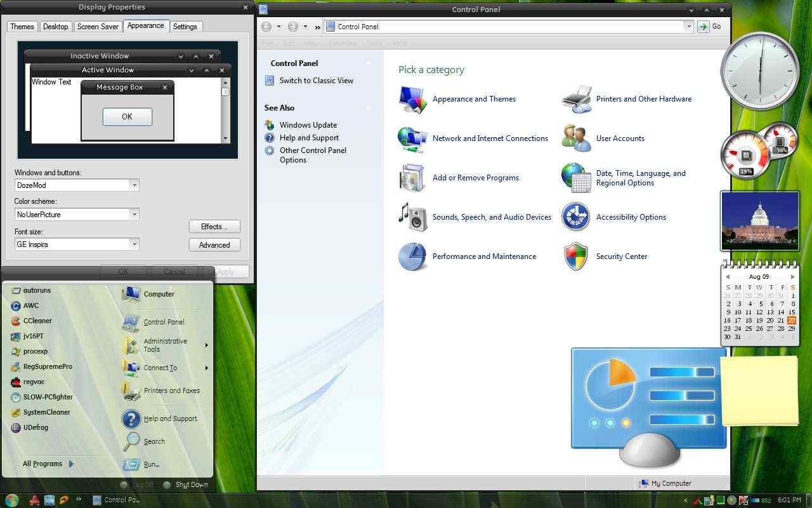The image size is (812, 508).
Task: Click the Kaspersky tray icon
Action: click(743, 500)
